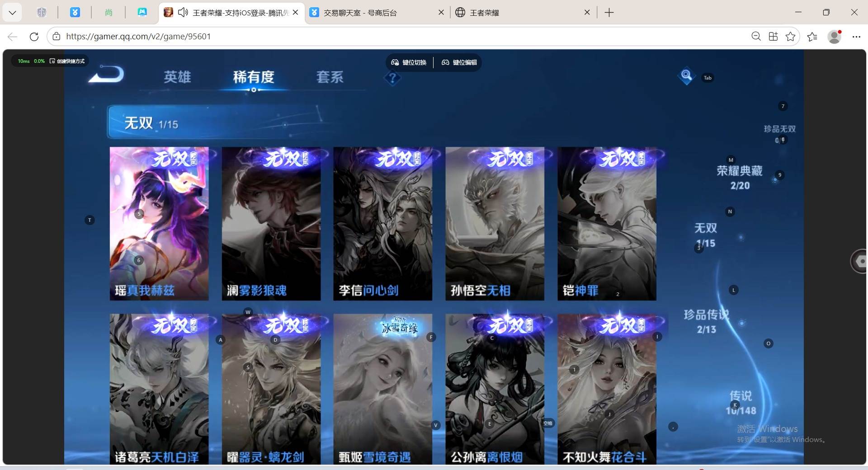Viewport: 868px width, 470px height.
Task: Select the 王者荣耀-支持iOS登录 browser tab
Action: pos(231,13)
